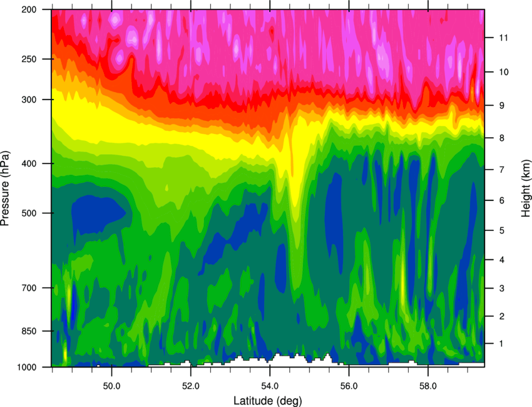Click the 11 km height label
This screenshot has height=407, width=532.
(504, 38)
